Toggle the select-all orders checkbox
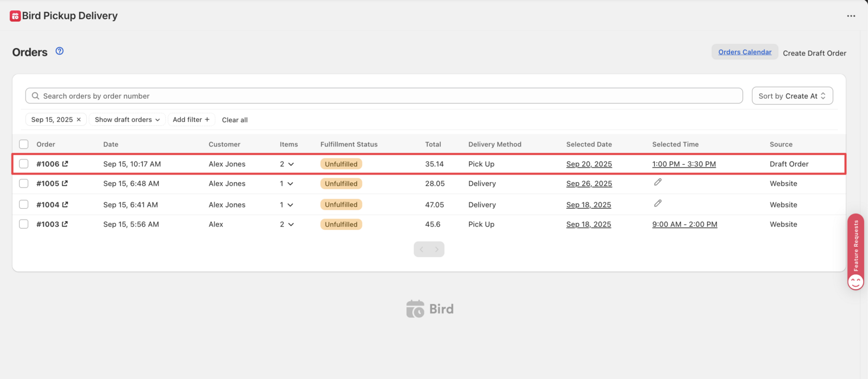This screenshot has height=379, width=868. [x=24, y=144]
